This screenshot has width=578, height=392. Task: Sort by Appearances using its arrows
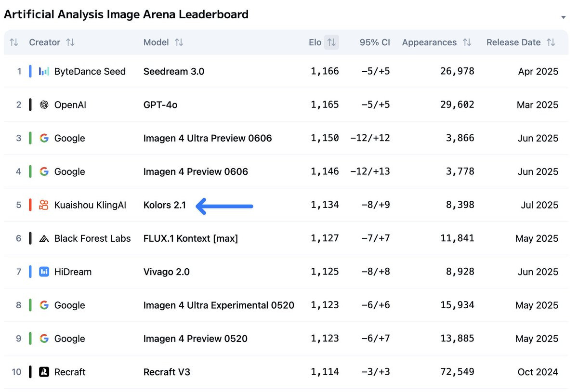coord(467,42)
